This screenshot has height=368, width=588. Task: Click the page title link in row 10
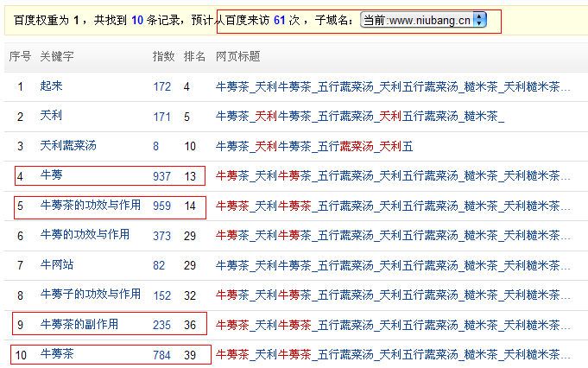393,355
